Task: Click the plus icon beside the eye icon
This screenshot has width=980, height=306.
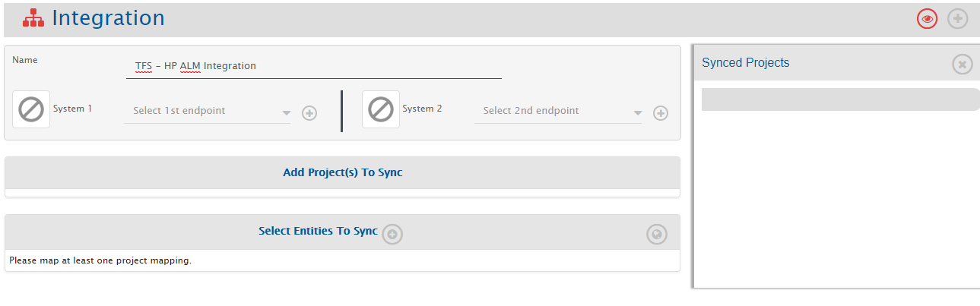Action: coord(957,19)
